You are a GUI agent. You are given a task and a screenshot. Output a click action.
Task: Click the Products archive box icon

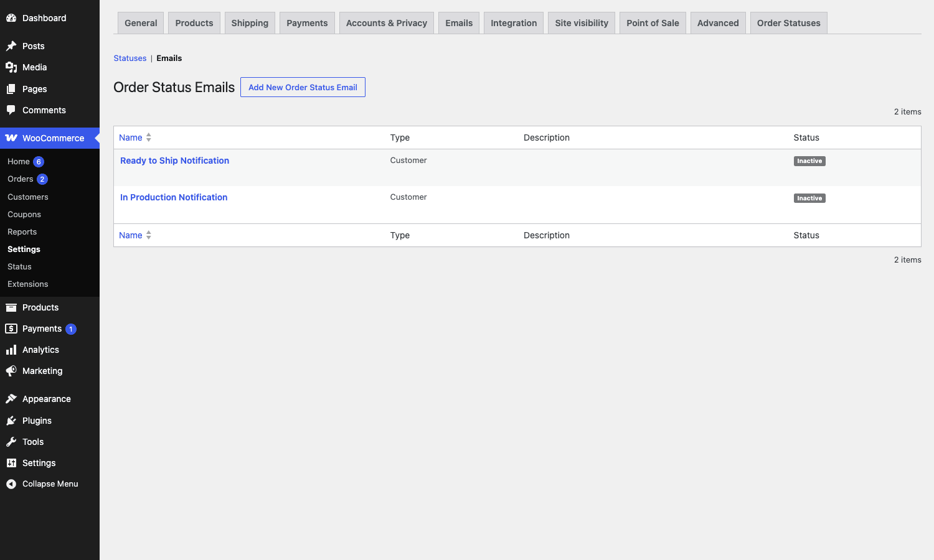click(x=11, y=307)
